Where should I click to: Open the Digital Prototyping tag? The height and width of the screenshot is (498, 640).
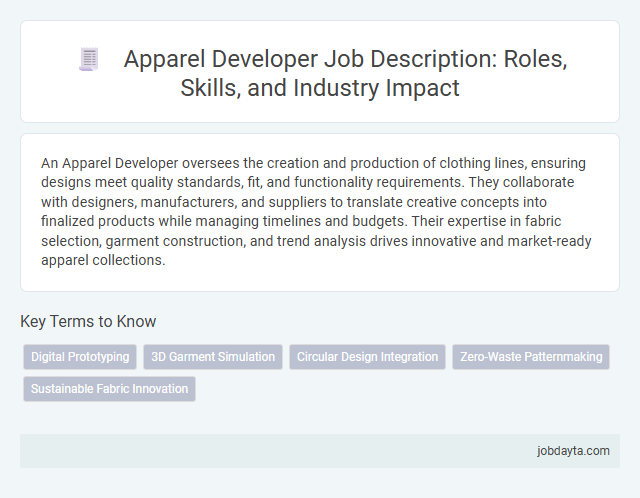[x=80, y=357]
